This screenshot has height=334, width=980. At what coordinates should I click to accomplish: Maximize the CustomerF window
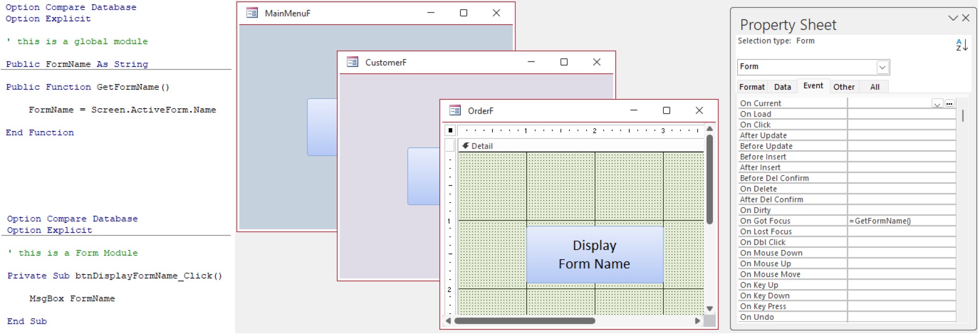[564, 62]
